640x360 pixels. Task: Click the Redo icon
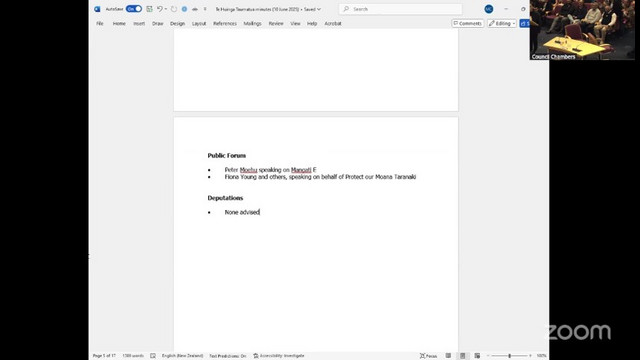point(174,9)
